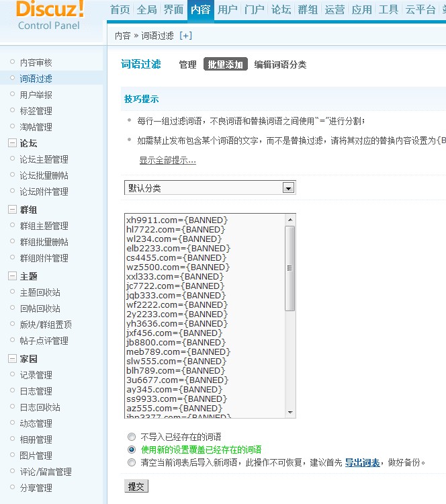Open 淘帖管理 in the sidebar
The width and height of the screenshot is (446, 504).
(36, 127)
